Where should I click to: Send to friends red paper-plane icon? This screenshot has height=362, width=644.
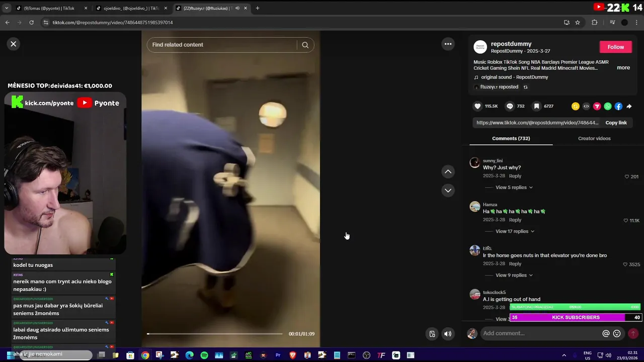(597, 106)
